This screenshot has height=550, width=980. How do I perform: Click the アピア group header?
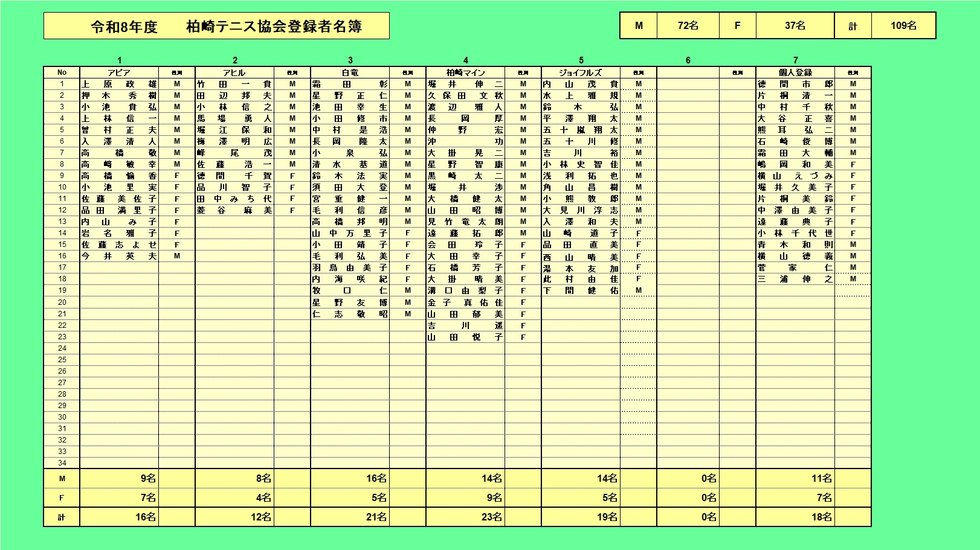pyautogui.click(x=119, y=72)
